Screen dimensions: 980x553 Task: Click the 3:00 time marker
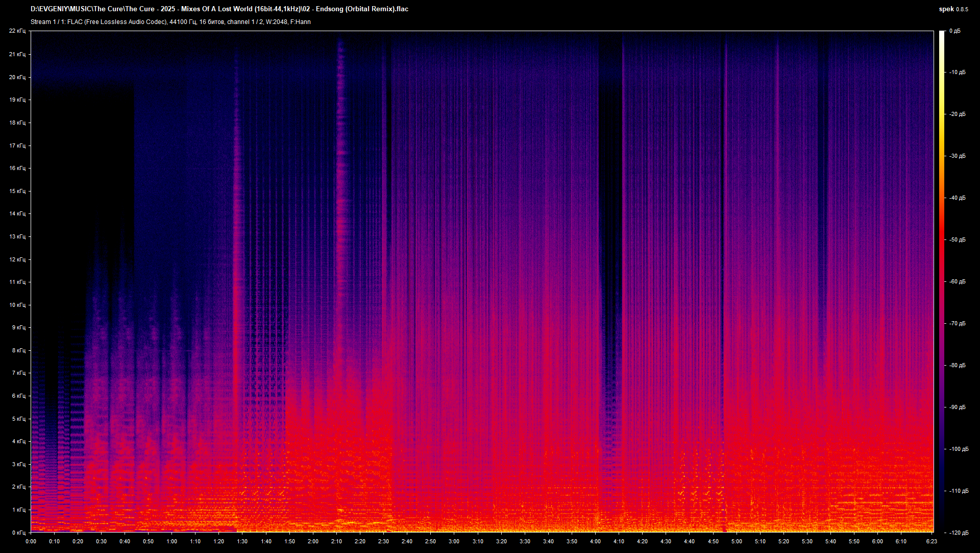coord(454,542)
